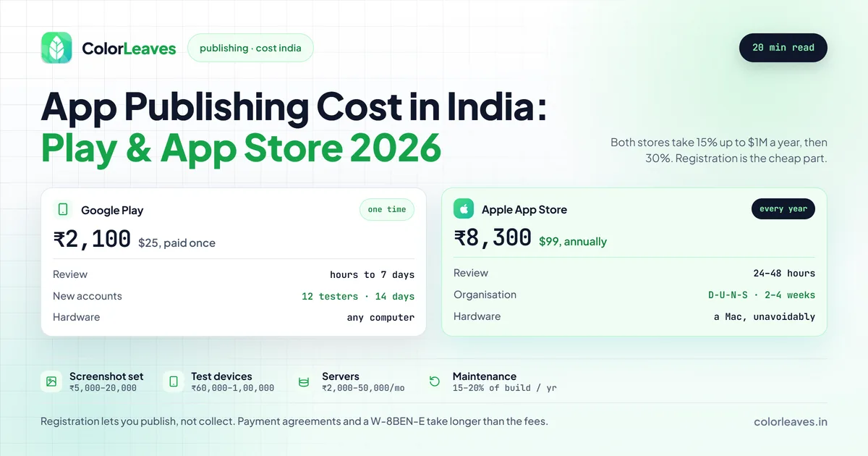Click the ColorLeaves brand name
This screenshot has width=868, height=456.
pos(129,48)
